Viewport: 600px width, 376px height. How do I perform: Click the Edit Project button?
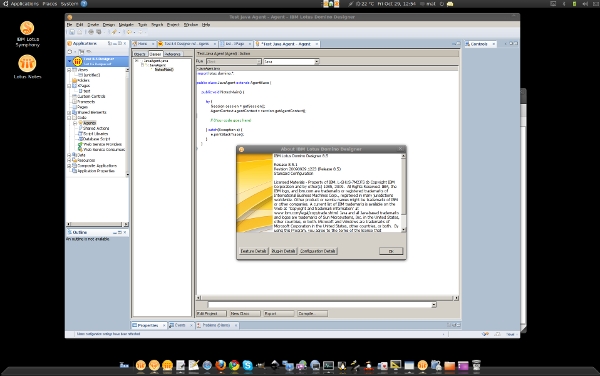211,313
